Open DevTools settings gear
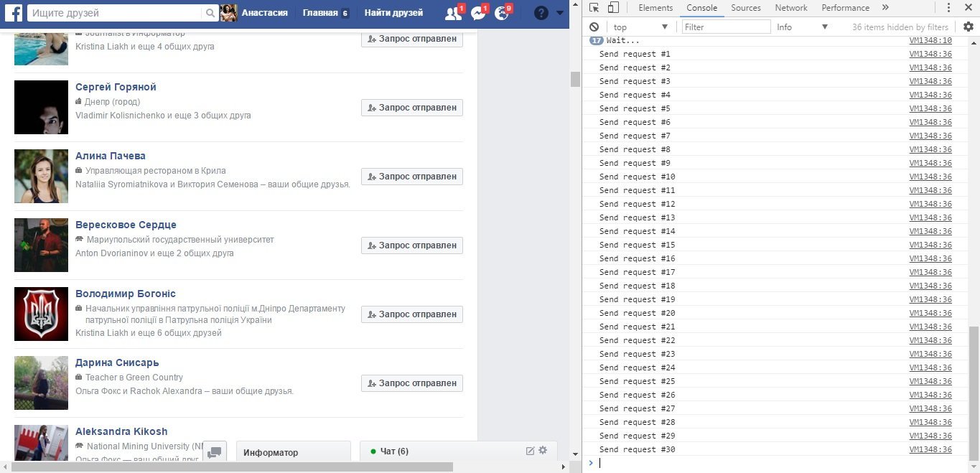The width and height of the screenshot is (980, 473). [968, 26]
